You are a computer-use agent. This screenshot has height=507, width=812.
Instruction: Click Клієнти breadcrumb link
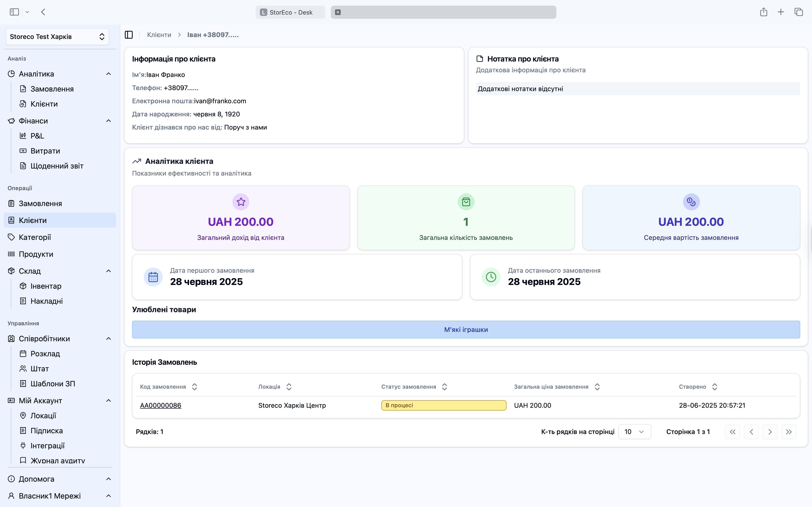(x=159, y=35)
